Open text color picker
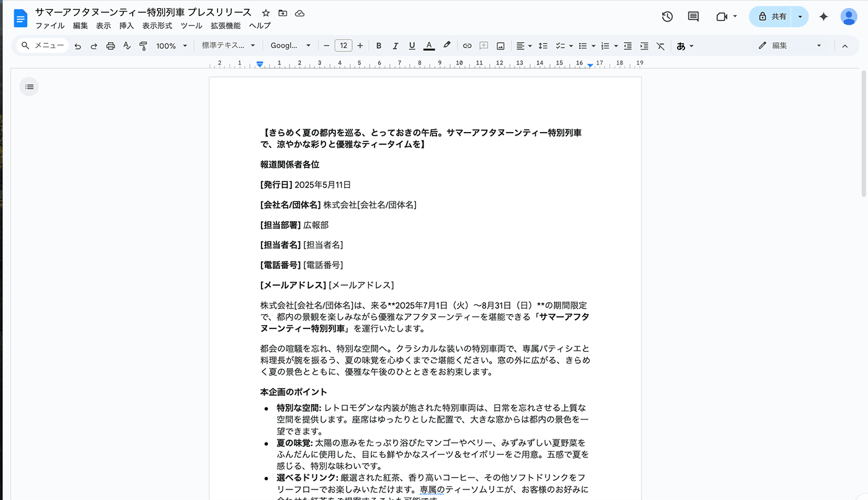Screen dimensions: 868x500 [429, 46]
